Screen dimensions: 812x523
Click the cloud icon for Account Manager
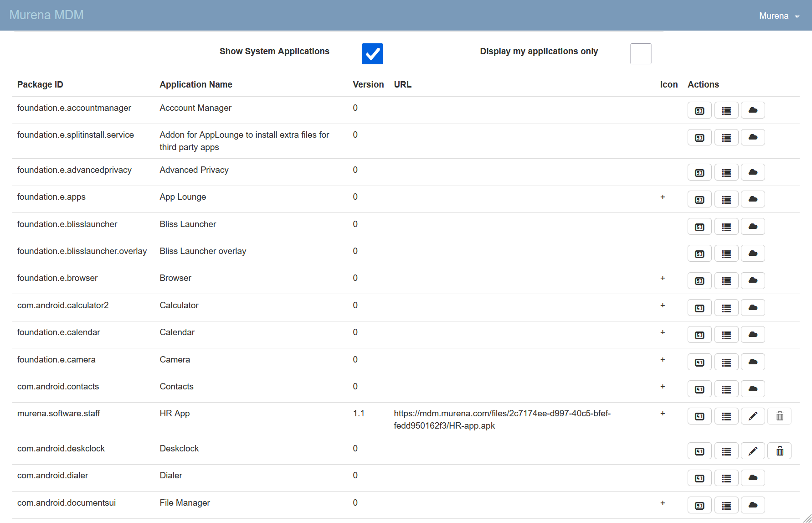point(753,110)
